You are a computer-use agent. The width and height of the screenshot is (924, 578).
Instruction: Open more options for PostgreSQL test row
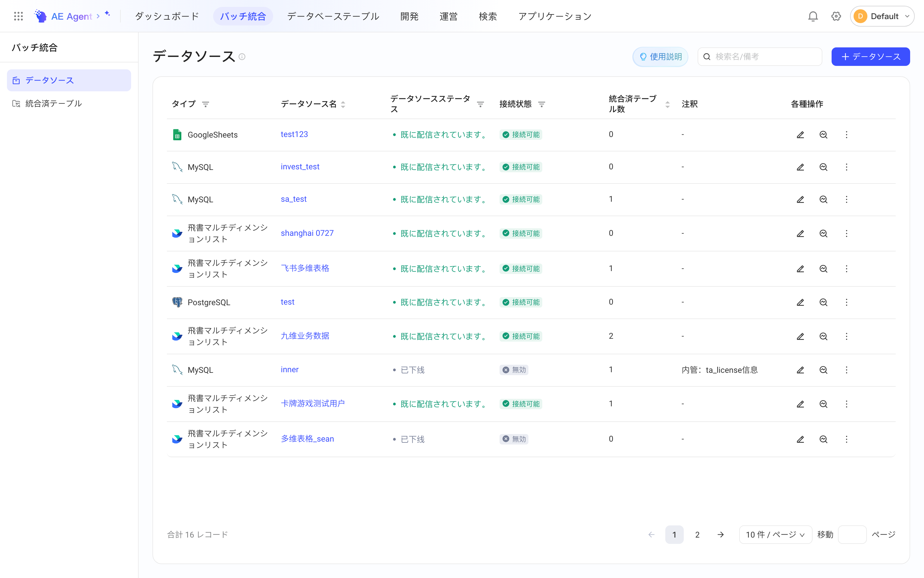click(x=847, y=302)
